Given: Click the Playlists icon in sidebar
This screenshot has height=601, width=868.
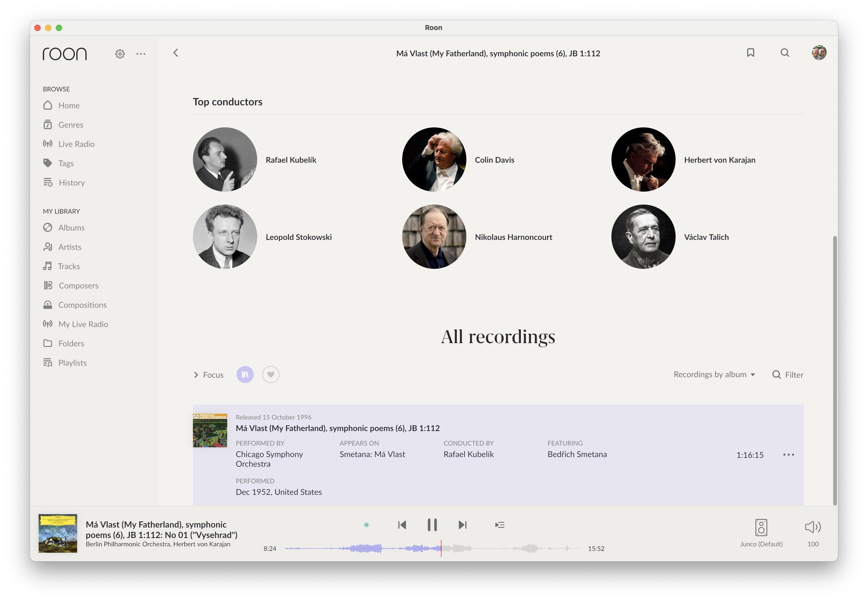Looking at the screenshot, I should click(47, 362).
